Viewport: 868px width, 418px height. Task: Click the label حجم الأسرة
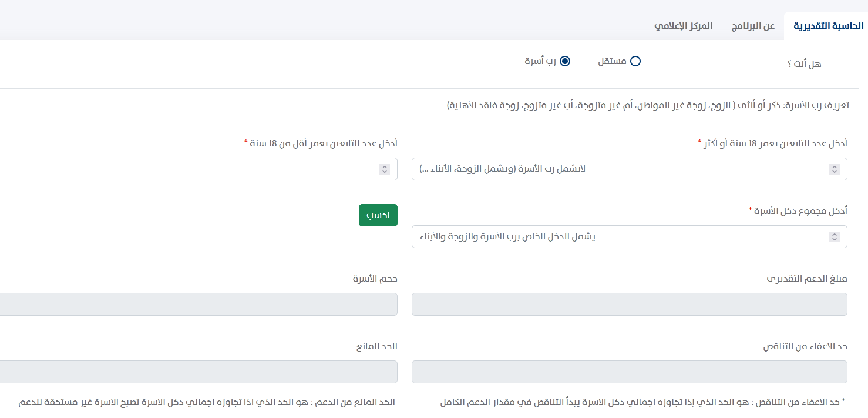coord(375,278)
